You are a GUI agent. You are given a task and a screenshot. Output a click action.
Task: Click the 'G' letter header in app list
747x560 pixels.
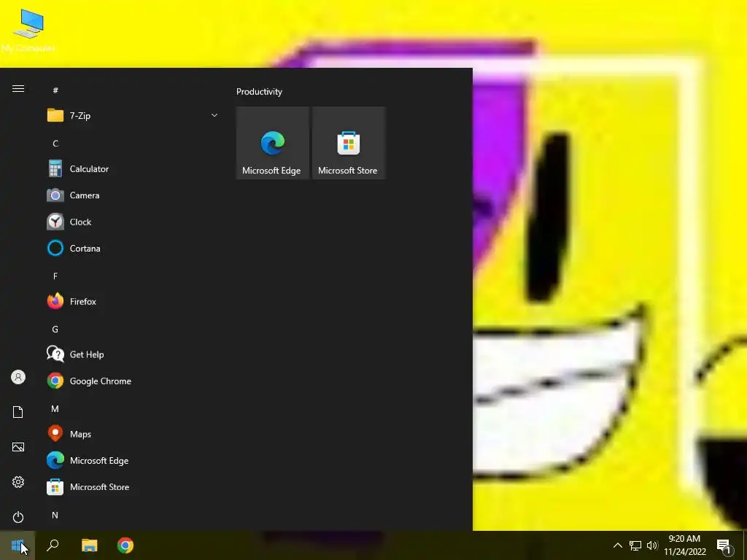[x=55, y=329]
